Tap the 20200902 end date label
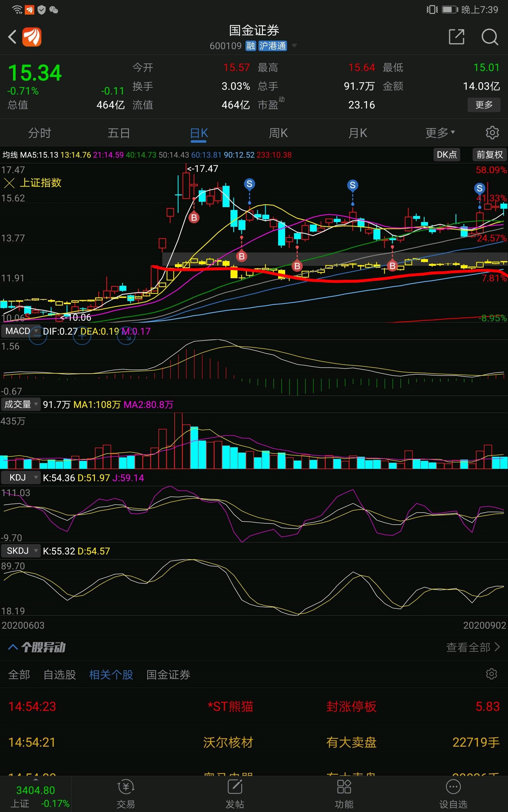Image resolution: width=508 pixels, height=812 pixels. coord(485,625)
